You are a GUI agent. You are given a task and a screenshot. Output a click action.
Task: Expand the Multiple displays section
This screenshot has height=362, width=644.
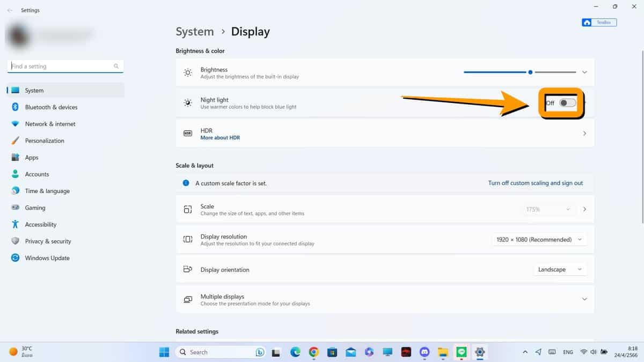pyautogui.click(x=584, y=299)
